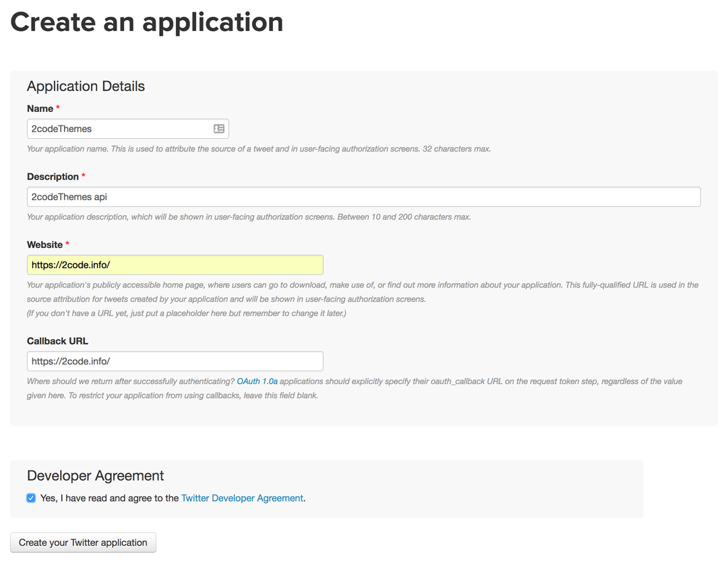Select the Website URL field

175,265
